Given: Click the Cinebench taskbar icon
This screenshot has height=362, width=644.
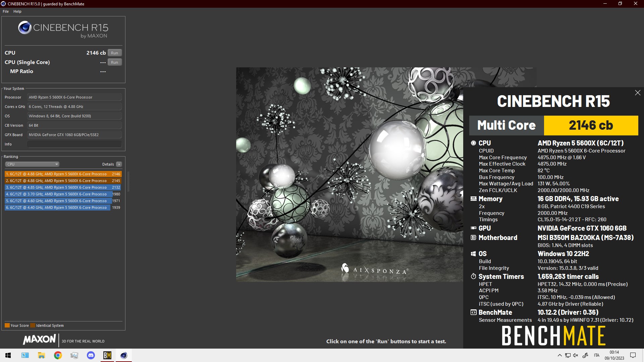Looking at the screenshot, I should click(x=124, y=355).
